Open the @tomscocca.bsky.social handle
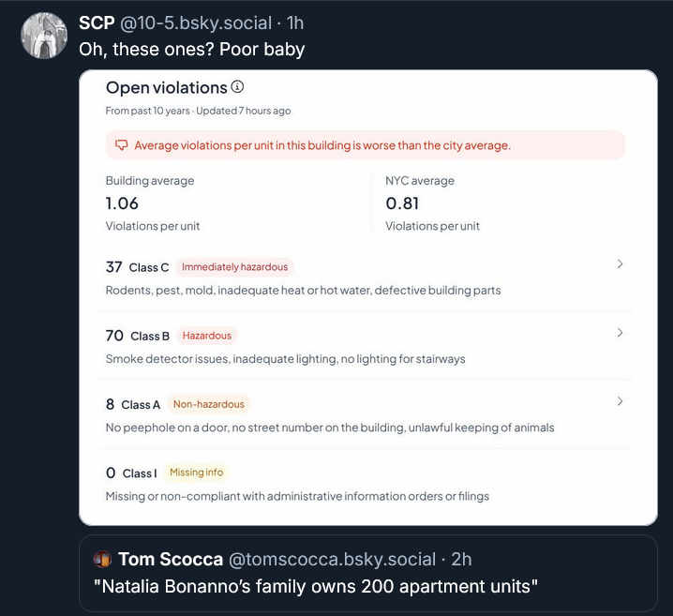This screenshot has width=673, height=616. pos(332,559)
